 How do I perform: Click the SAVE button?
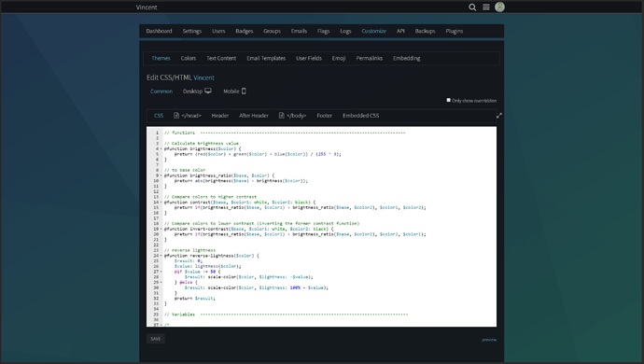(x=155, y=339)
